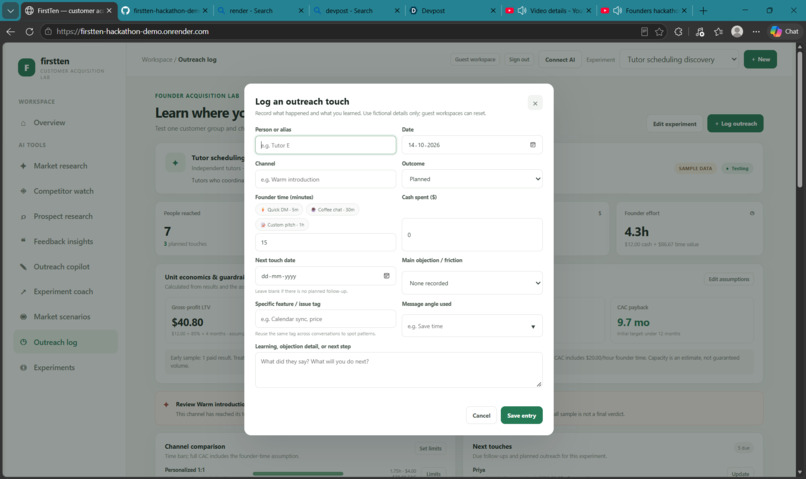Click the firstten F logo

click(27, 67)
